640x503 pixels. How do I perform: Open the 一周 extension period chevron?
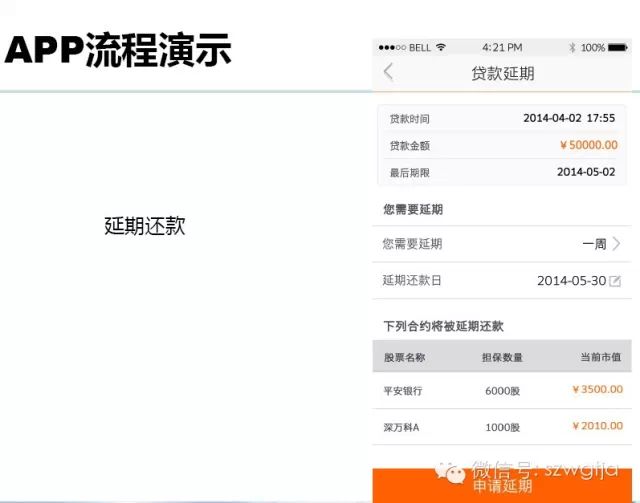pyautogui.click(x=616, y=244)
